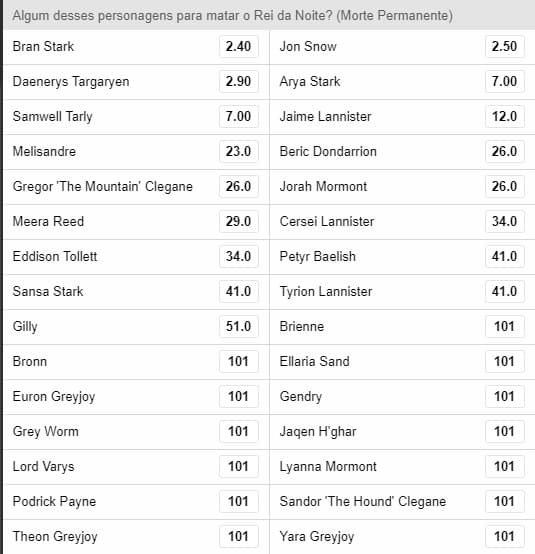Pick Jon Snow odds 2.50
The width and height of the screenshot is (535, 554).
pos(505,46)
